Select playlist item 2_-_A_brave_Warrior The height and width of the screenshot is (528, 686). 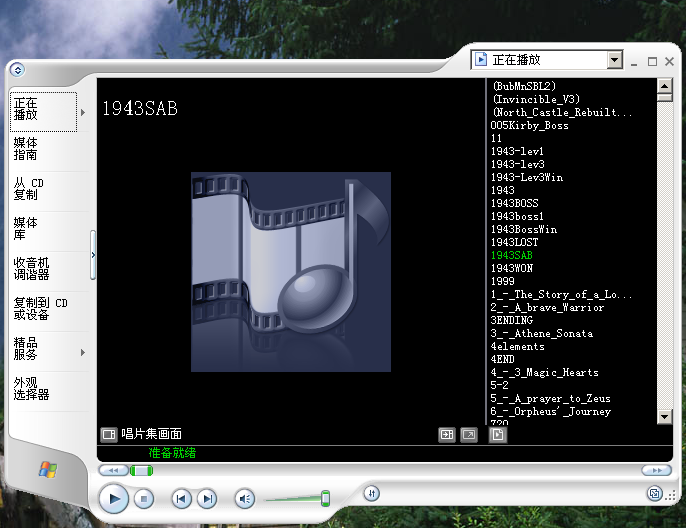point(547,308)
